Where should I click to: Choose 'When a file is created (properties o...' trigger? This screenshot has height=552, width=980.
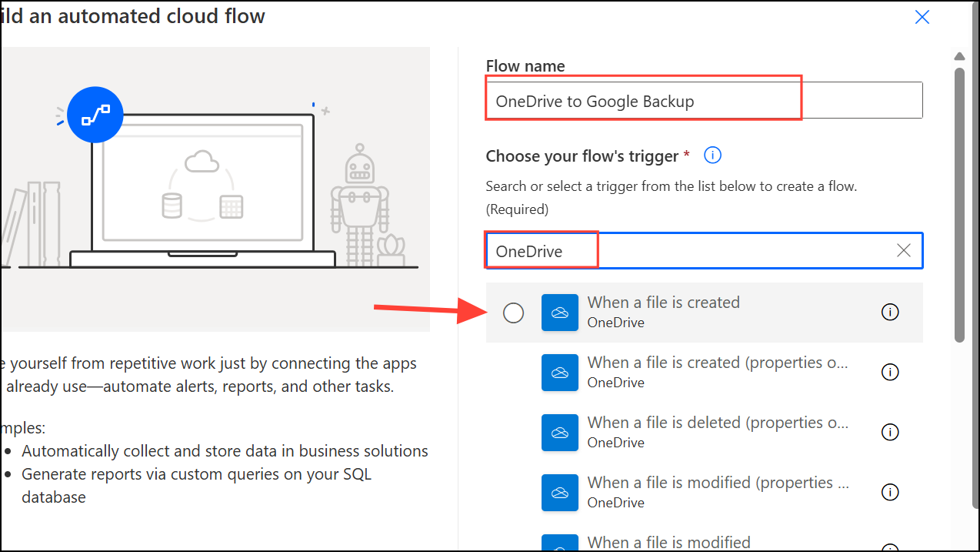[705, 373]
